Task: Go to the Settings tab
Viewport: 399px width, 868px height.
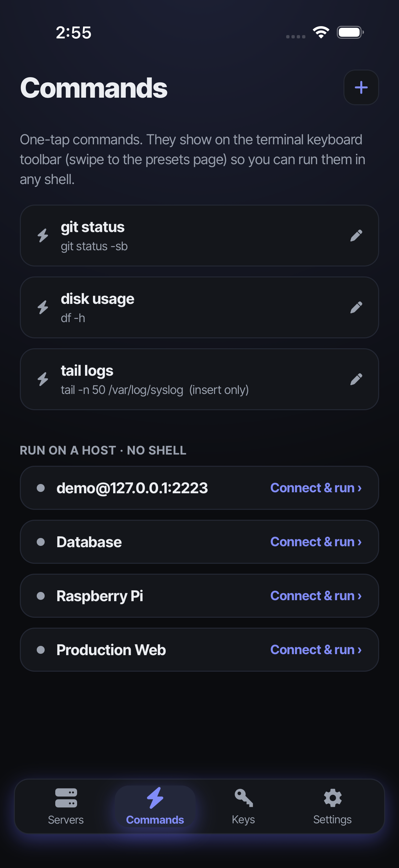Action: [332, 806]
